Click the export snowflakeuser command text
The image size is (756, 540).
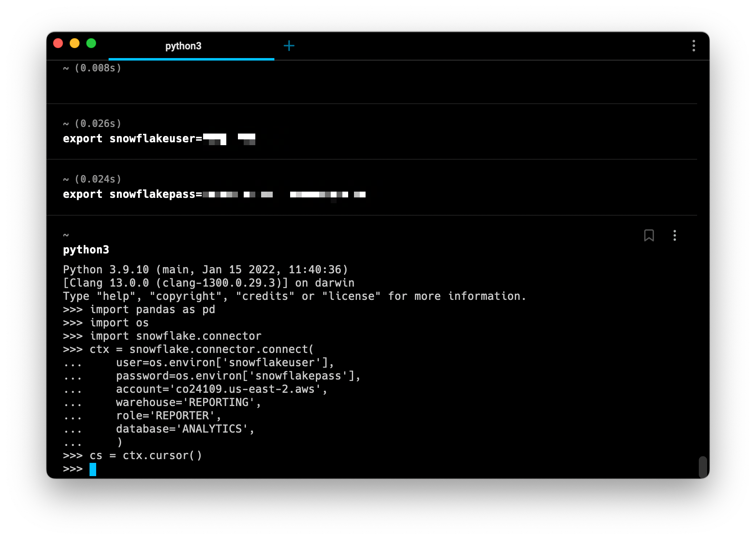point(159,139)
